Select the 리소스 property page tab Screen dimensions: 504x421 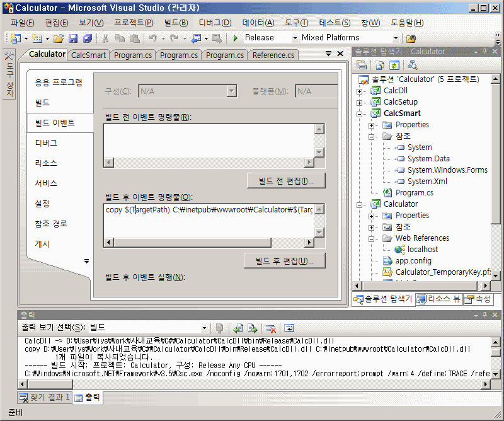[x=46, y=163]
